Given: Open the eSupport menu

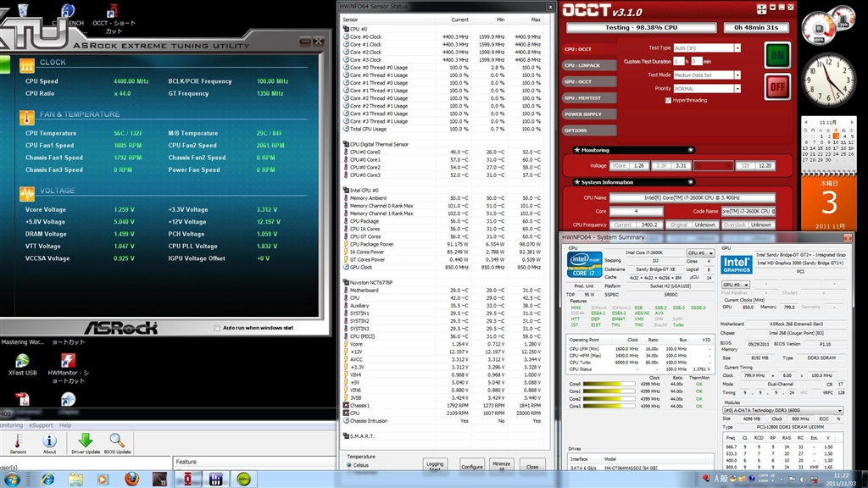Looking at the screenshot, I should tap(41, 425).
